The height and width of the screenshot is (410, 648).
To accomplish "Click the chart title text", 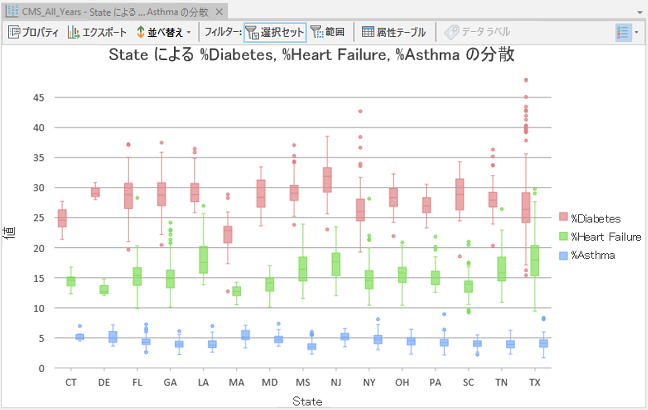I will coord(311,57).
